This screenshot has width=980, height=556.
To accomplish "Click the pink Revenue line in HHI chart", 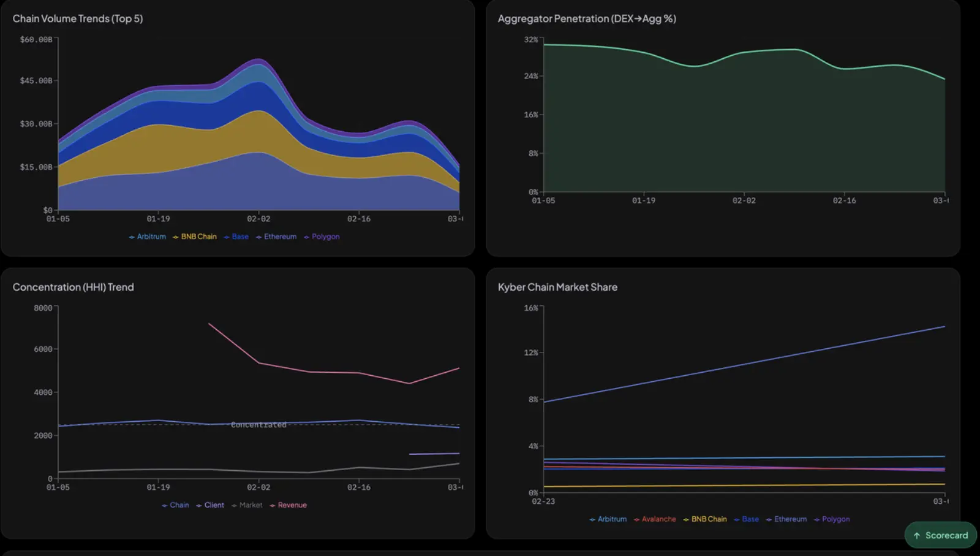I will pyautogui.click(x=309, y=371).
